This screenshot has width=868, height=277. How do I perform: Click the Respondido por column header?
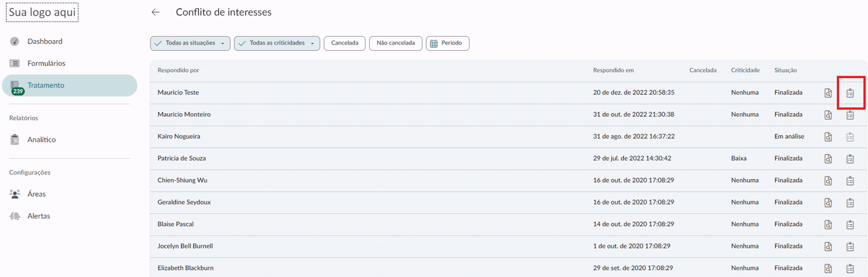point(179,71)
